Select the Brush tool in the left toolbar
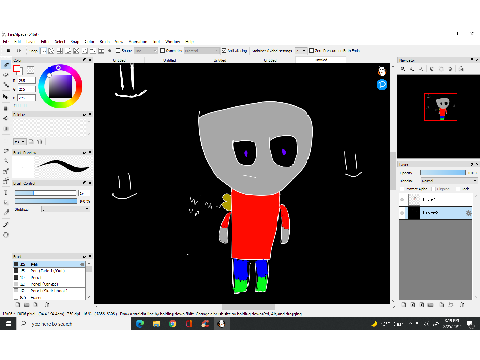This screenshot has width=480, height=360. 6,65
